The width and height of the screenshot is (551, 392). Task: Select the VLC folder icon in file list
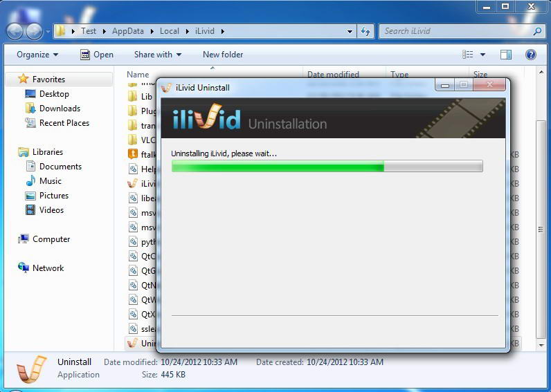point(132,140)
